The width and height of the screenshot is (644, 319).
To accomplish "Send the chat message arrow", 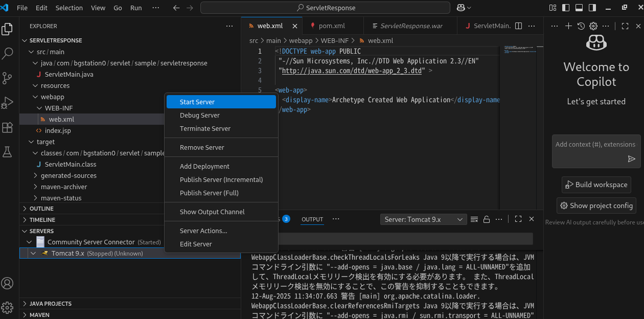I will (x=631, y=159).
